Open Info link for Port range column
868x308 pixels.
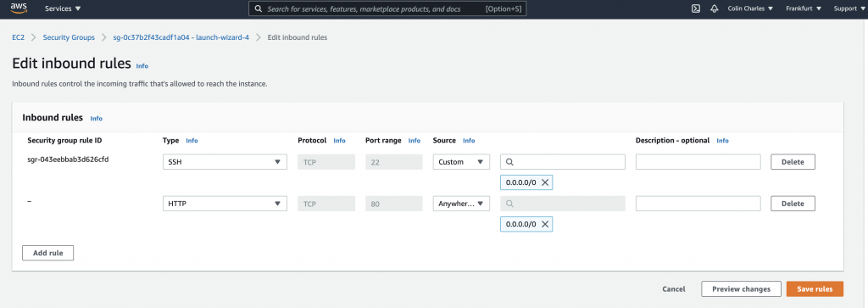point(414,141)
